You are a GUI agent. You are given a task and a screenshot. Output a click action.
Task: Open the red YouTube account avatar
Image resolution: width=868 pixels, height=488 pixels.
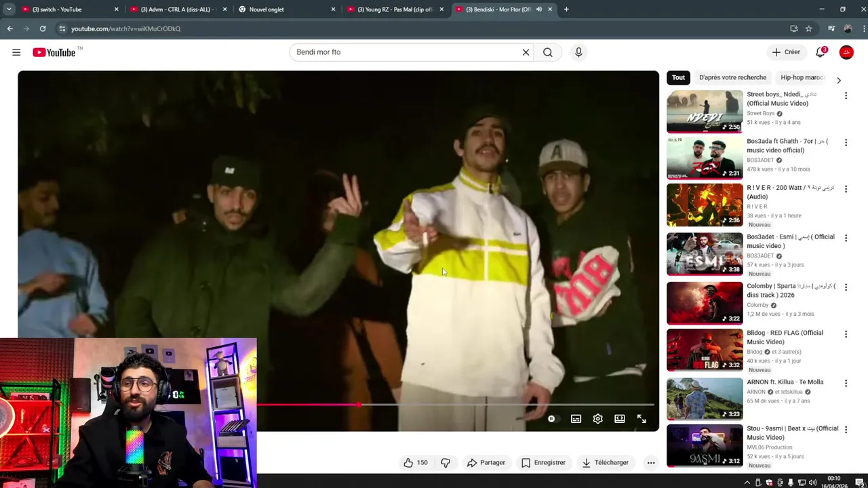(846, 52)
